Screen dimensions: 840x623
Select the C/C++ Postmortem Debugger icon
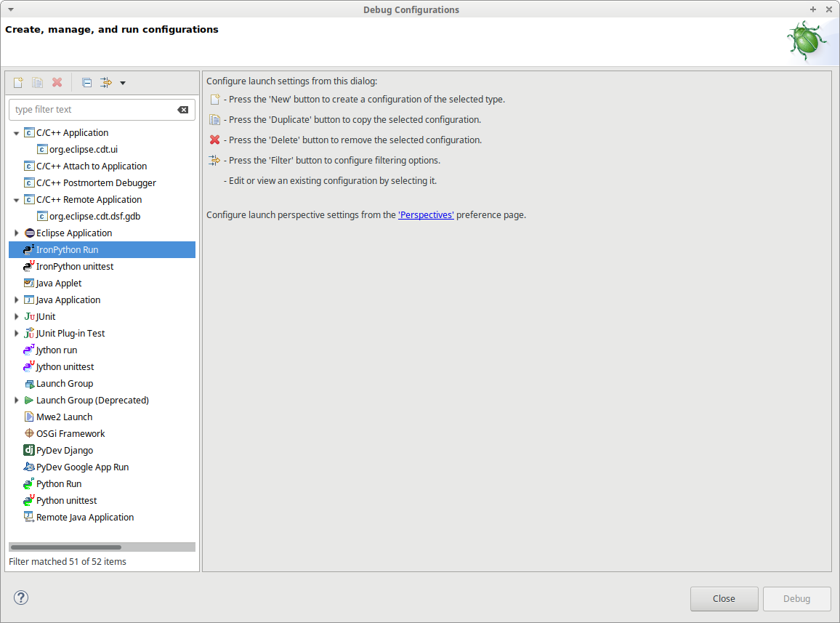click(x=30, y=182)
